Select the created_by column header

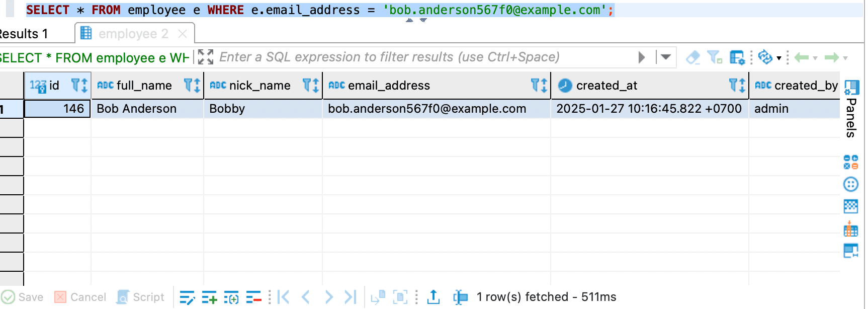point(795,86)
